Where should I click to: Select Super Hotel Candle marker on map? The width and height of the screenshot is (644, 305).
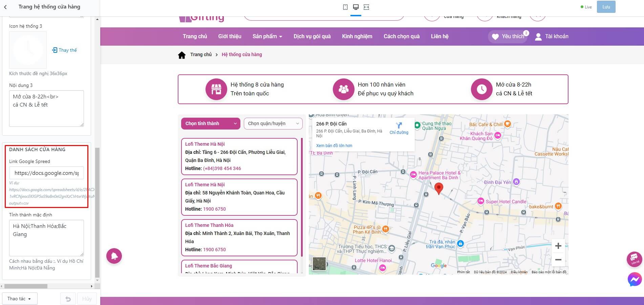pos(480,201)
